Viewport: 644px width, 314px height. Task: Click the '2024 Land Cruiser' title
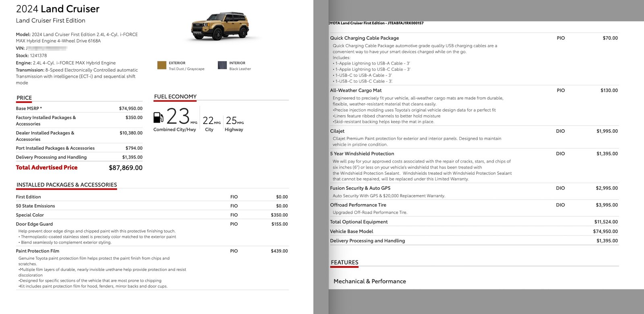pyautogui.click(x=58, y=9)
